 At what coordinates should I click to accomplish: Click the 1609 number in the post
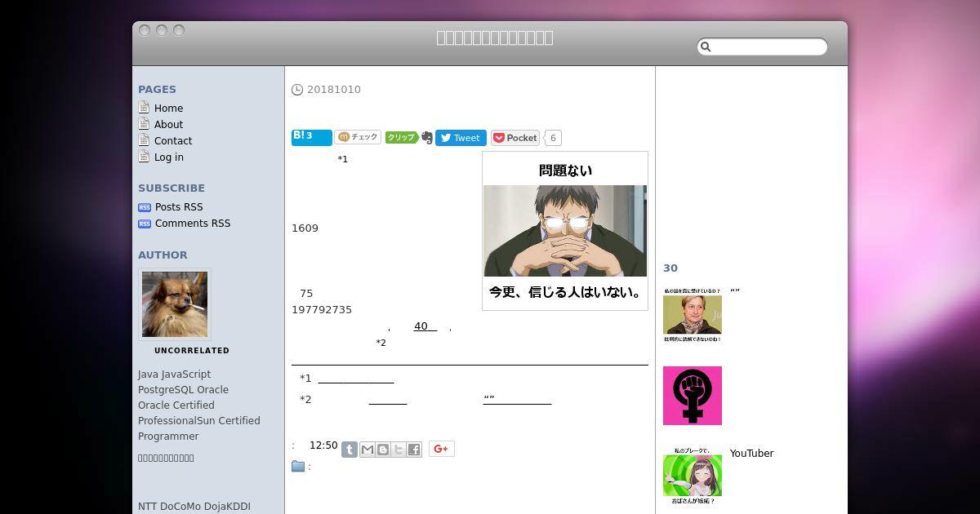coord(305,228)
